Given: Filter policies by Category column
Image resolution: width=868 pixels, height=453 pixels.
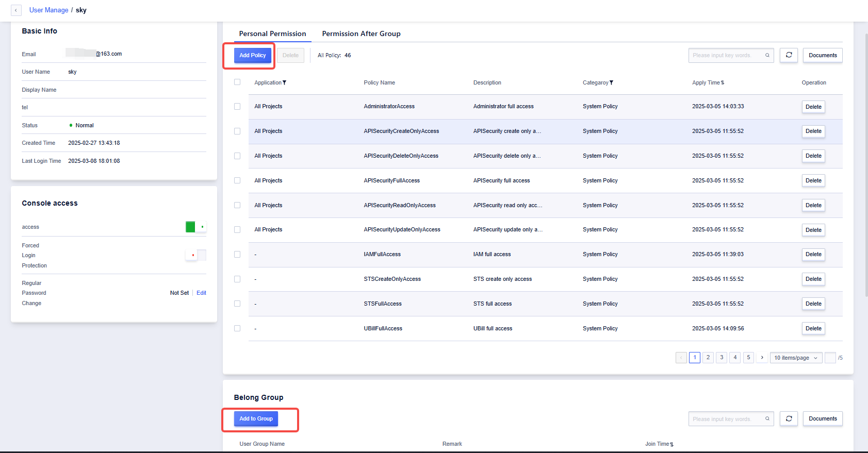Looking at the screenshot, I should [x=611, y=82].
